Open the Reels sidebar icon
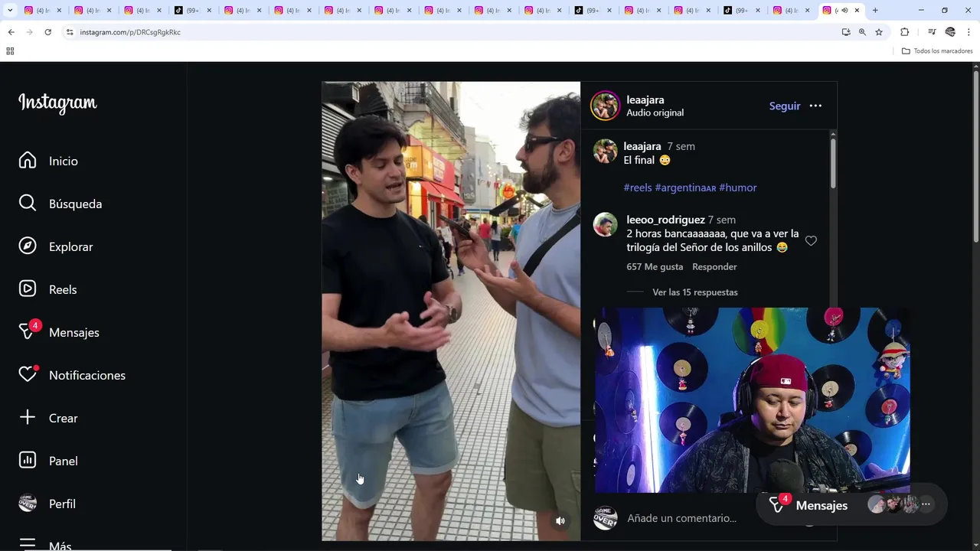 (28, 289)
